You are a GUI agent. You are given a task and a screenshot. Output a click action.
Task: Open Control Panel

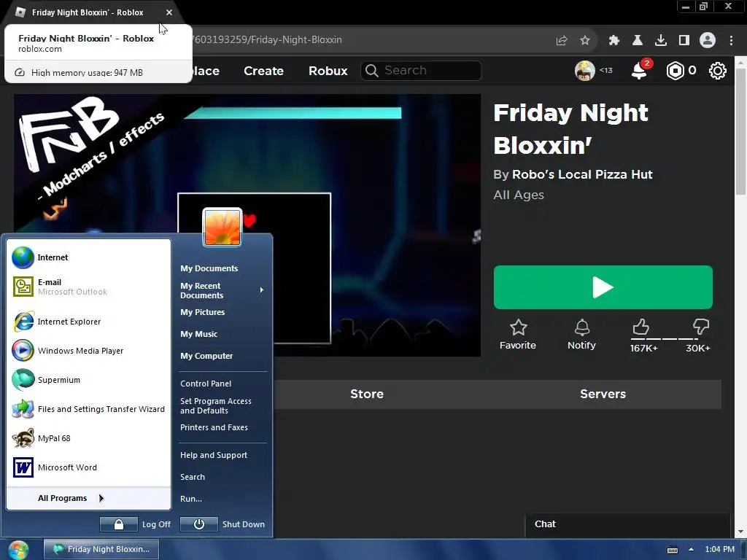pyautogui.click(x=206, y=384)
